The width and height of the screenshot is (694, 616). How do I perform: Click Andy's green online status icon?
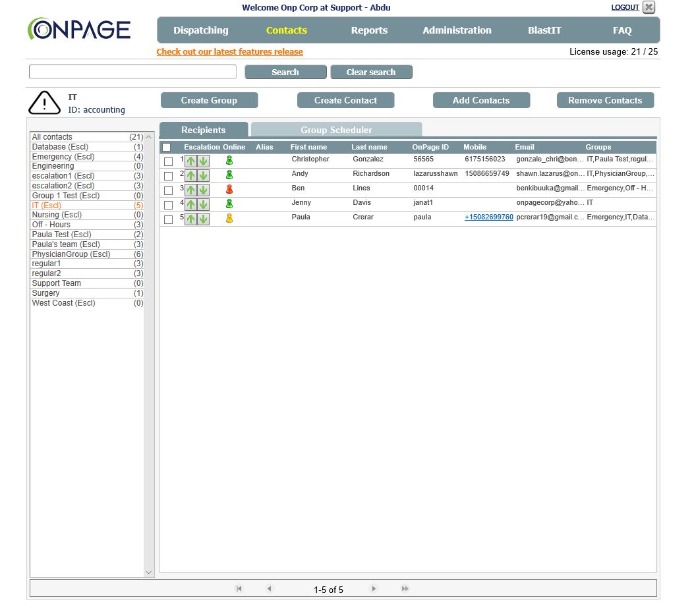point(229,175)
